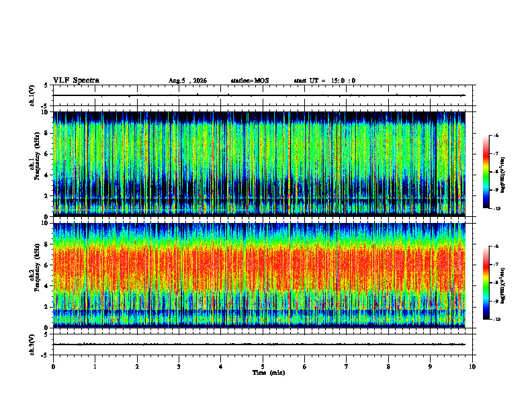This screenshot has width=532, height=411.
Task: Click the "Time (min)" axis title
Action: tap(269, 373)
